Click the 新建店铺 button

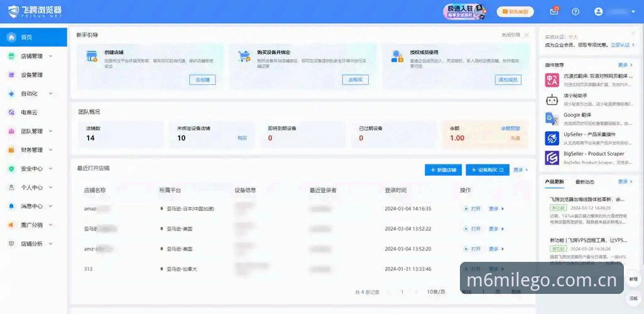(443, 170)
